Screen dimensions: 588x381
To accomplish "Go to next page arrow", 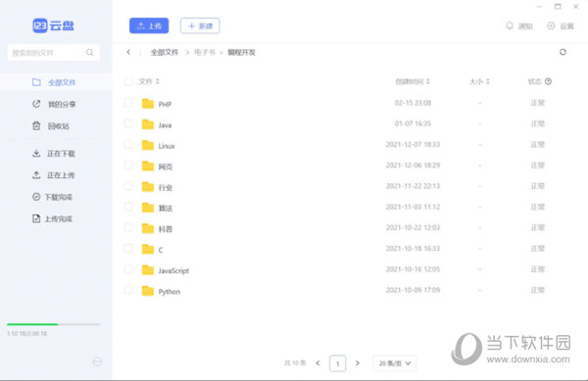I will 358,363.
